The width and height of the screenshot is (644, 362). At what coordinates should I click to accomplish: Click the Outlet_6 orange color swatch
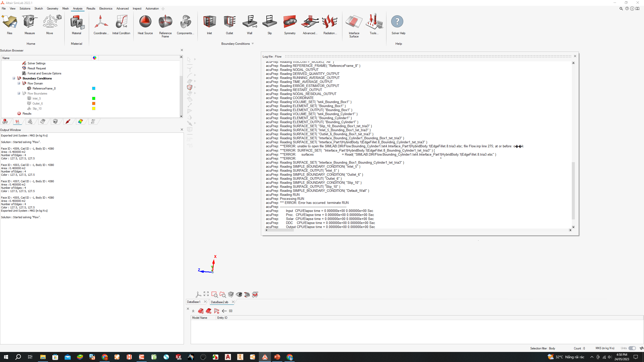tap(94, 103)
